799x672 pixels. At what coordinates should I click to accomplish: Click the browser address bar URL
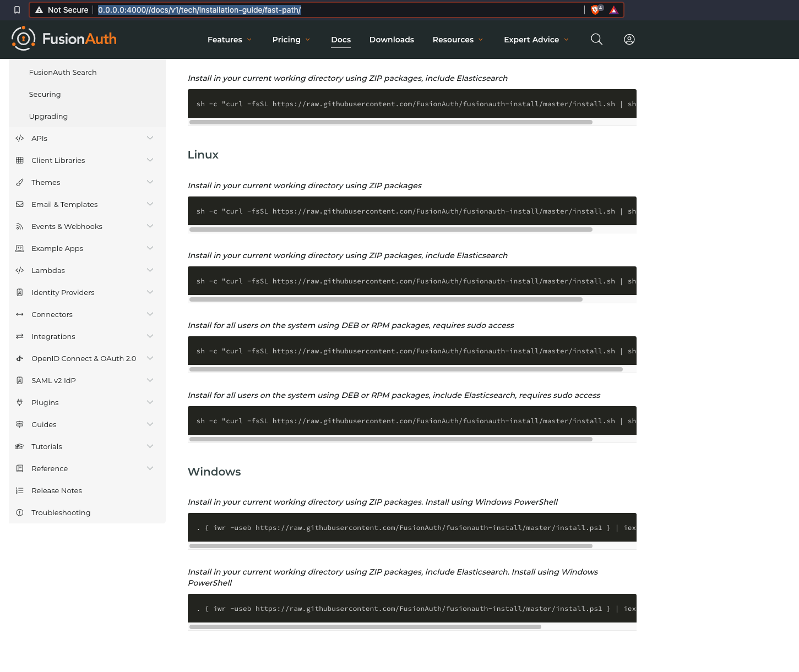click(199, 10)
